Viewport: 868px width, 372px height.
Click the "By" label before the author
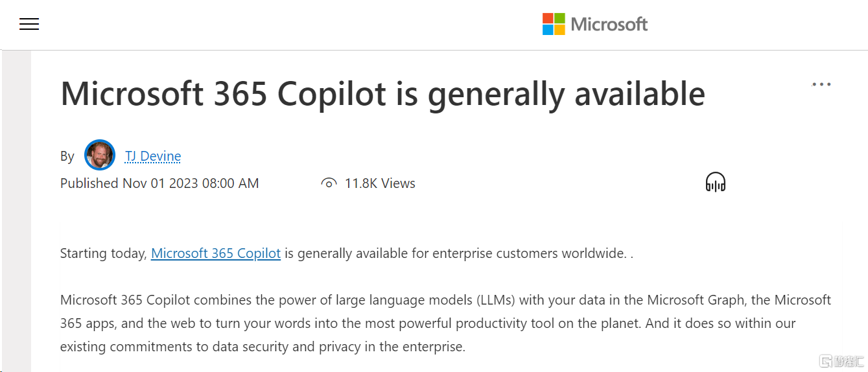67,156
